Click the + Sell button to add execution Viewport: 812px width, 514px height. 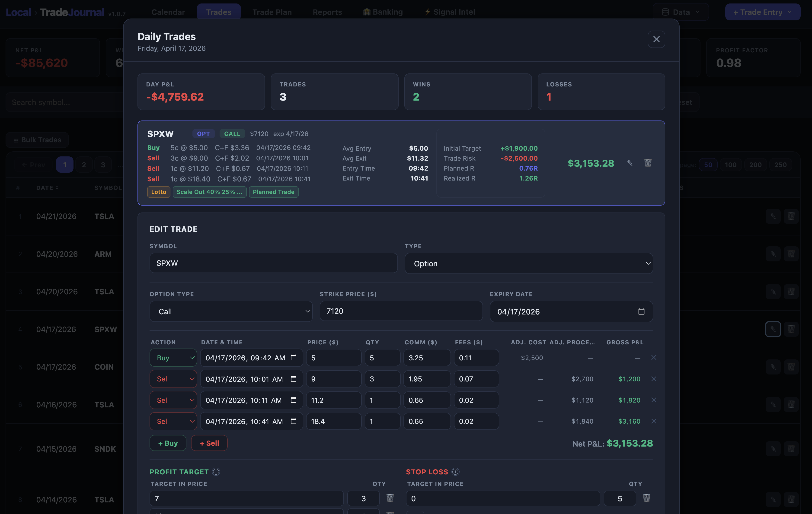tap(209, 443)
